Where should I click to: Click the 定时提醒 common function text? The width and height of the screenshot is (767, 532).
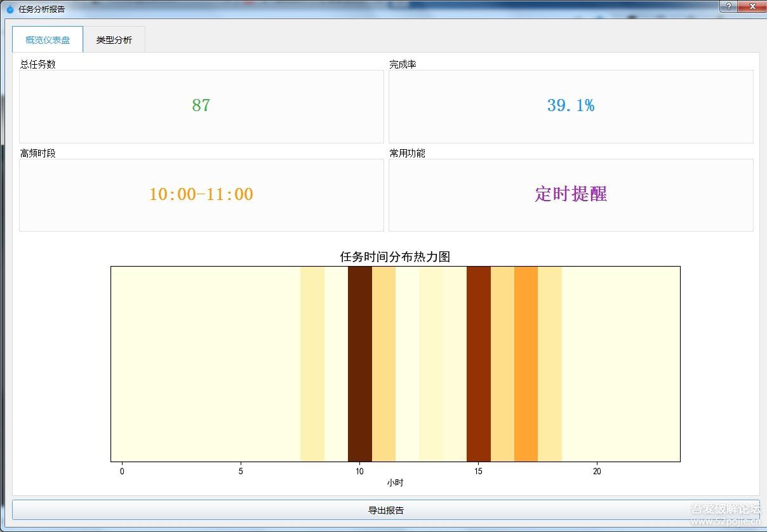tap(570, 194)
